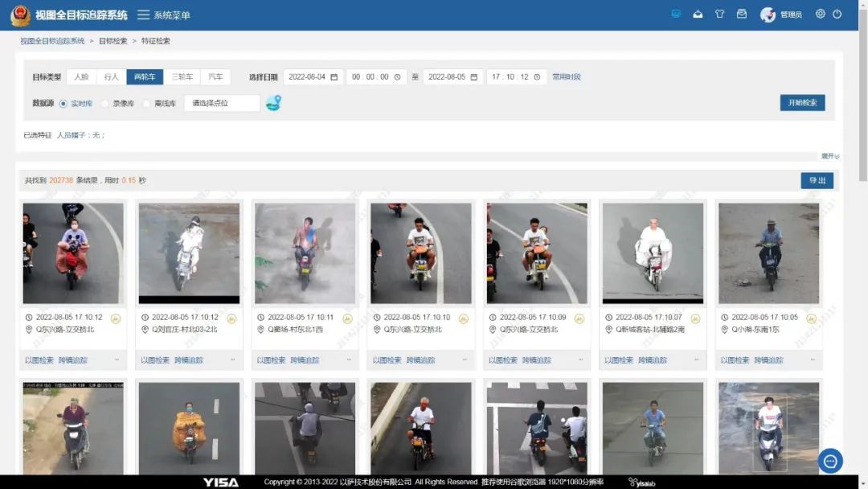Open the inbox tray icon in header
The width and height of the screenshot is (868, 489).
pos(698,14)
